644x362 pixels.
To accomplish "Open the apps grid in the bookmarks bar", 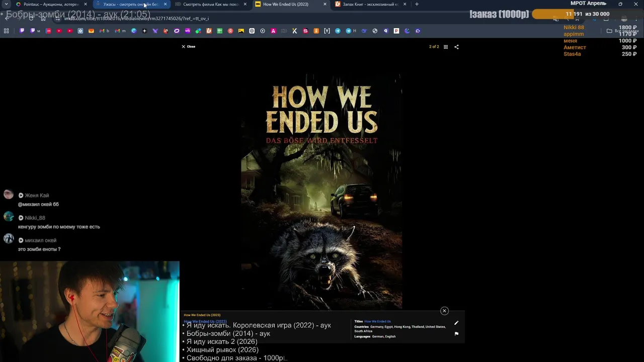I will click(x=6, y=31).
